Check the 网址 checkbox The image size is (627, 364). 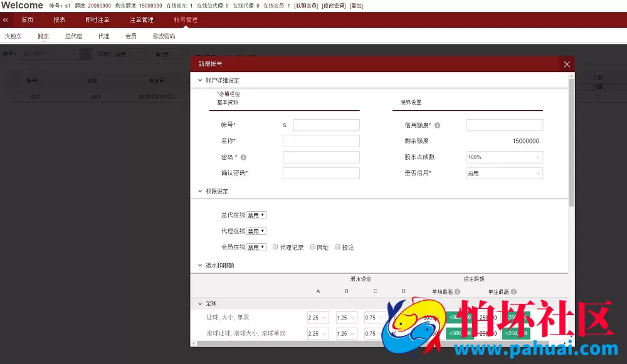point(312,247)
